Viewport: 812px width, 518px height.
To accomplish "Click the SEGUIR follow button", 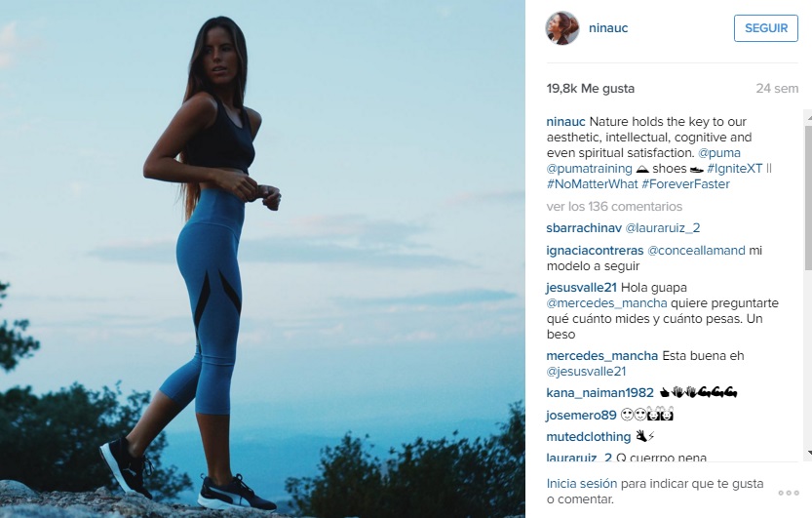I will click(766, 28).
